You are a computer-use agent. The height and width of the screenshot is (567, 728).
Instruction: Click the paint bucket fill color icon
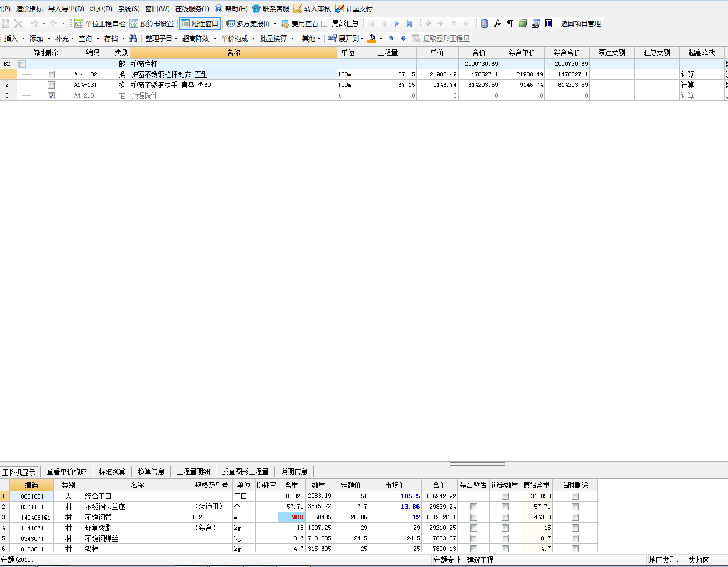click(371, 38)
